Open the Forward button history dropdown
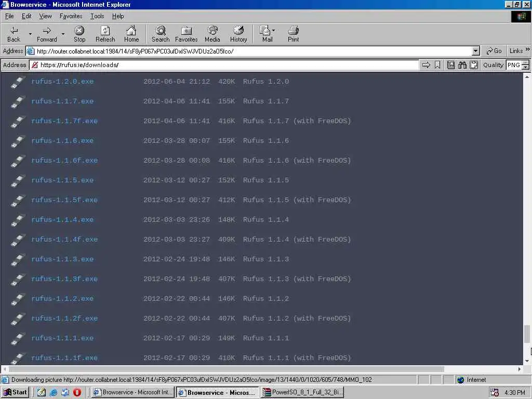 [x=63, y=34]
